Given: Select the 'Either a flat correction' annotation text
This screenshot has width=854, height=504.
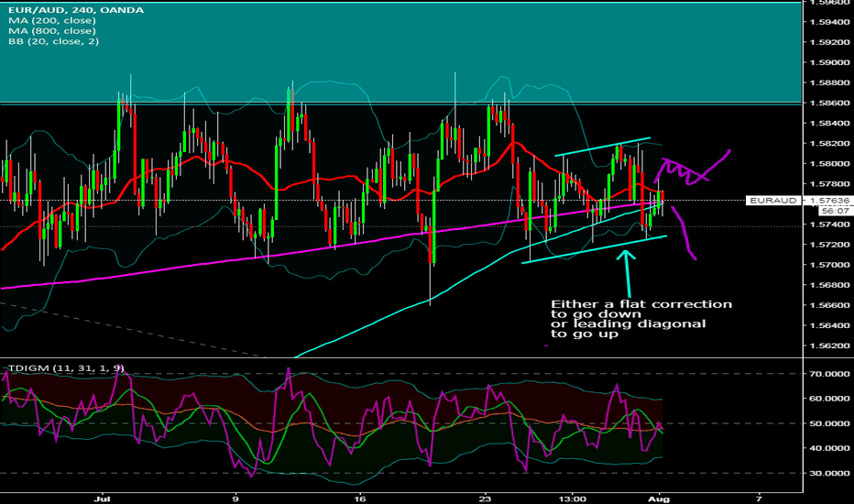Looking at the screenshot, I should tap(641, 304).
